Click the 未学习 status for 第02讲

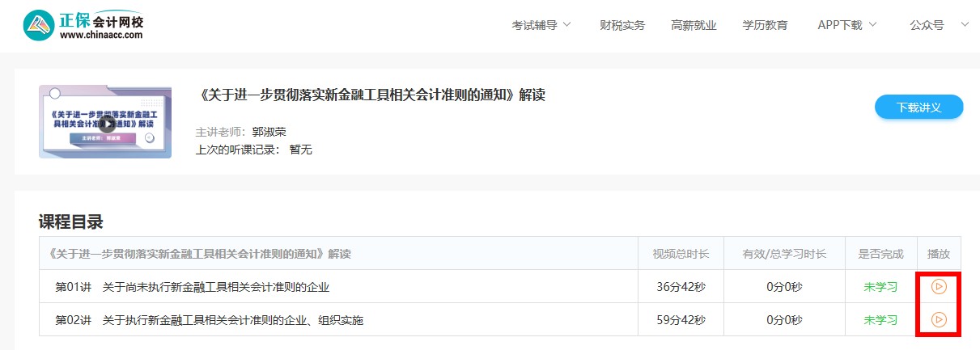[880, 320]
